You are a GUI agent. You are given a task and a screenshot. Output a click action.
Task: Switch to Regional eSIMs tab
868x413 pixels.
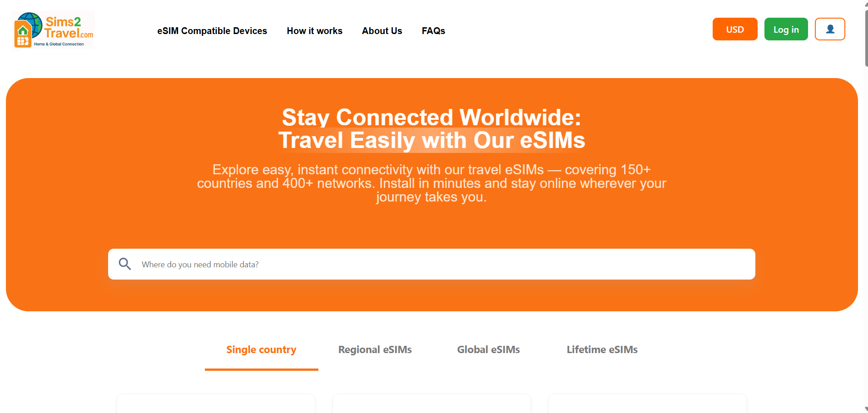pyautogui.click(x=375, y=349)
